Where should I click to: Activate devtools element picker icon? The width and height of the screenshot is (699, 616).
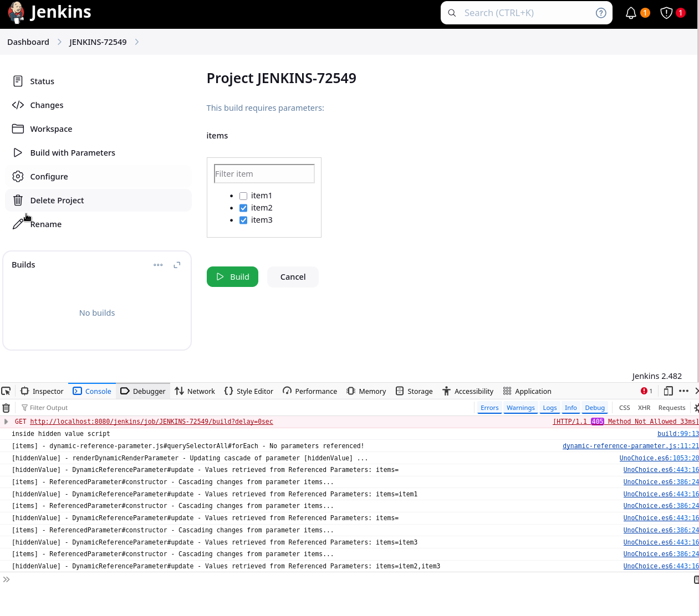(6, 391)
